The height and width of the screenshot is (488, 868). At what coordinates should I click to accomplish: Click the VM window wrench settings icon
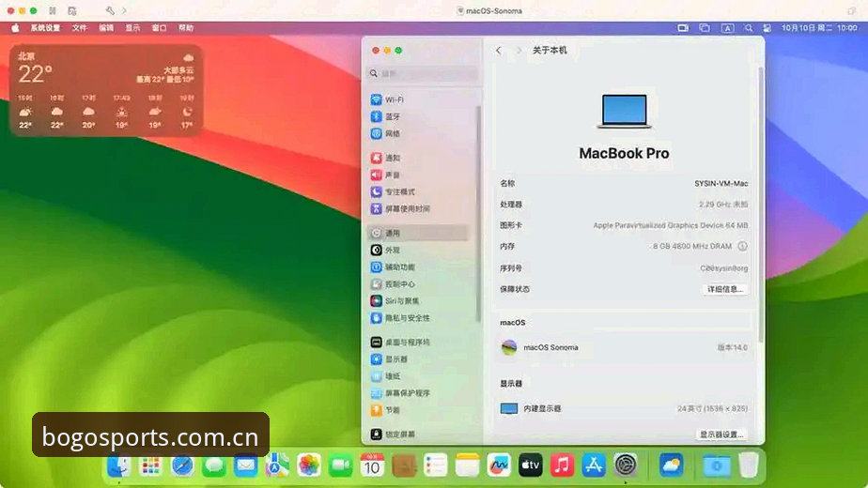110,10
